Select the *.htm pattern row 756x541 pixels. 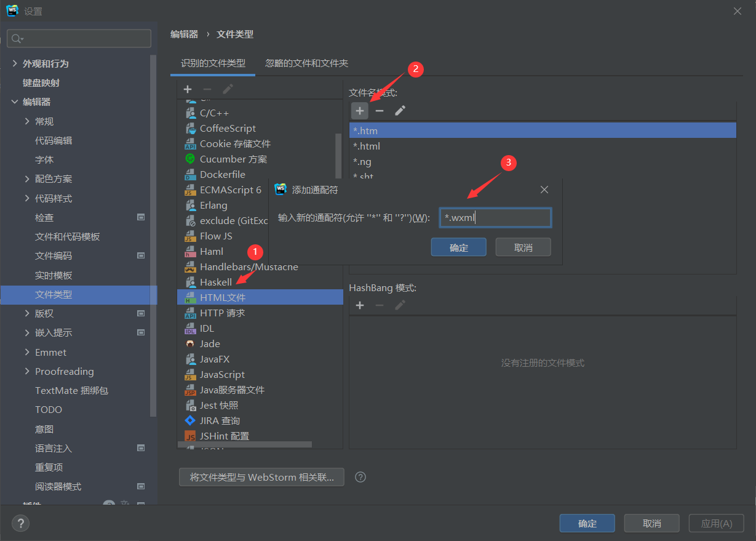[x=543, y=130]
